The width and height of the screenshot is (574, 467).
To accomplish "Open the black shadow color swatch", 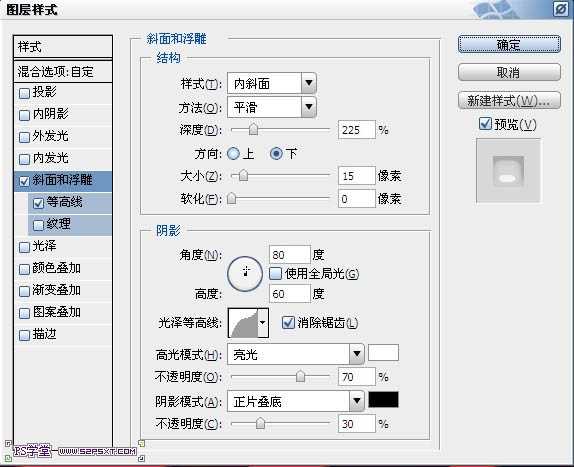I will (x=383, y=399).
